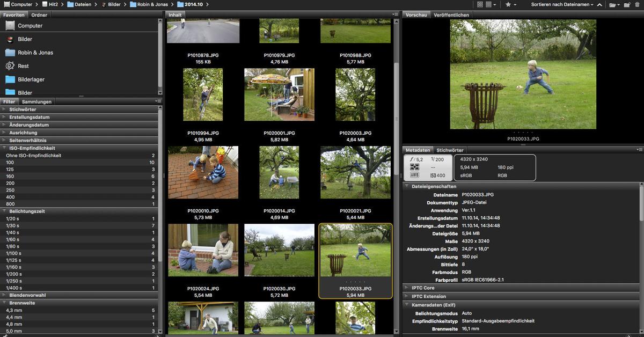Screen dimensions: 644x337
Task: Click file name P1010994.JPG
Action: [x=203, y=133]
